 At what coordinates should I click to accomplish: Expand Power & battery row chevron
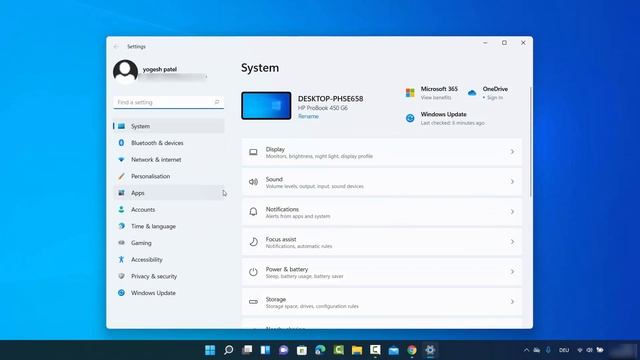[x=512, y=272]
